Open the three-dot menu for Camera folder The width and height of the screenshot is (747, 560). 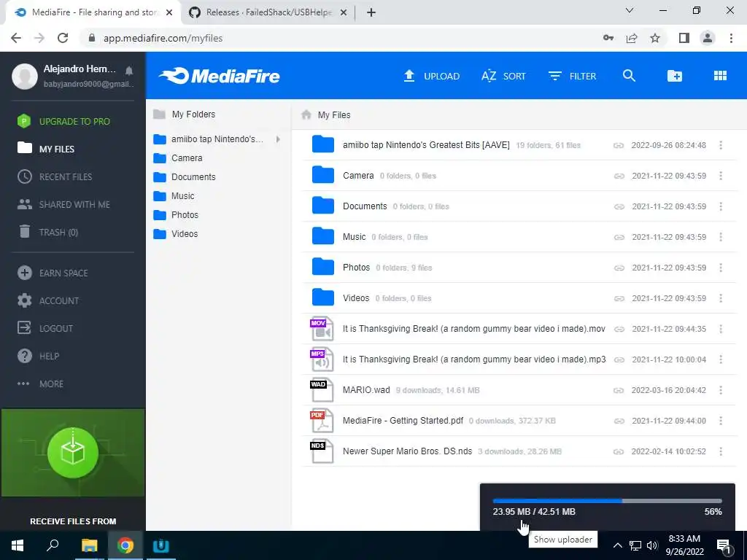point(720,176)
